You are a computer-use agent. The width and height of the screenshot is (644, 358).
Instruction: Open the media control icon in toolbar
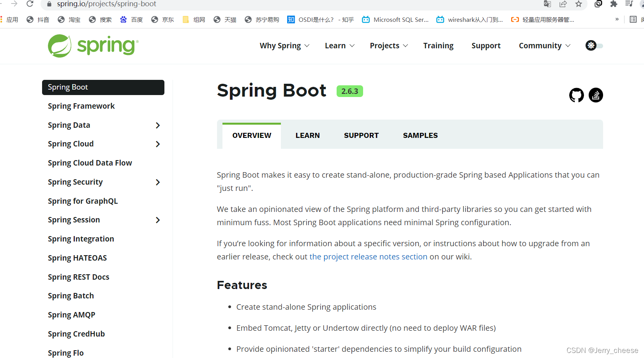pyautogui.click(x=629, y=4)
